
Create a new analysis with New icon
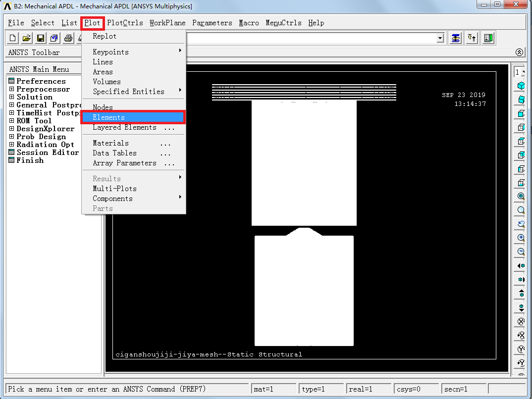[x=12, y=38]
